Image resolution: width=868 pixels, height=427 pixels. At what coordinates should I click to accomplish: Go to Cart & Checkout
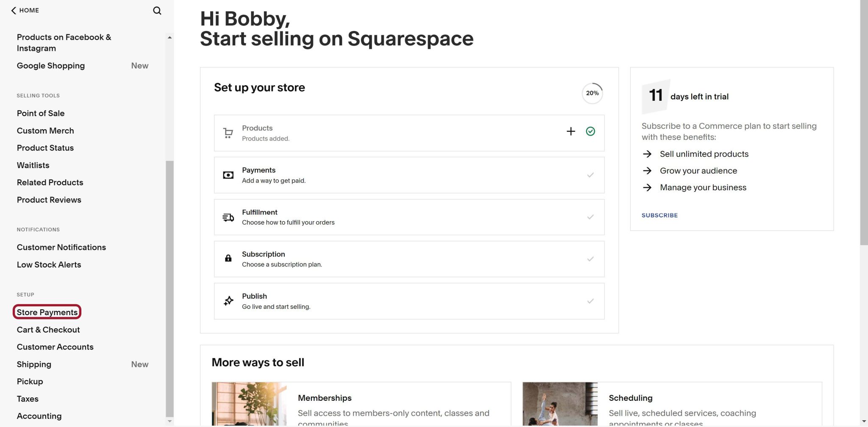pos(48,330)
